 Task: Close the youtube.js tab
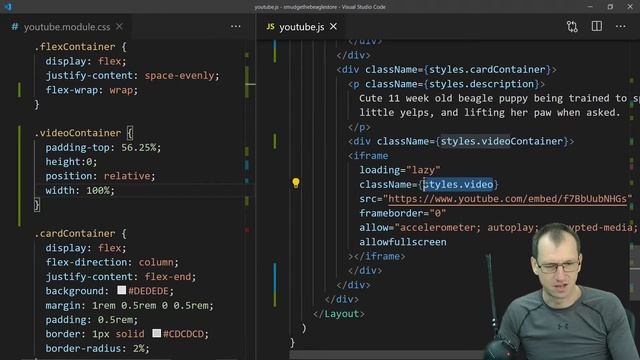point(333,27)
